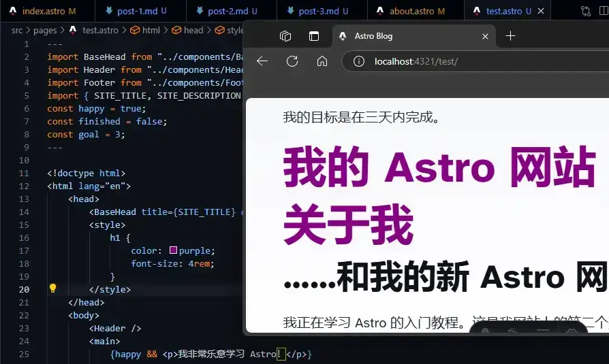
Task: Click the head symbol icon in breadcrumbs
Action: click(x=176, y=30)
